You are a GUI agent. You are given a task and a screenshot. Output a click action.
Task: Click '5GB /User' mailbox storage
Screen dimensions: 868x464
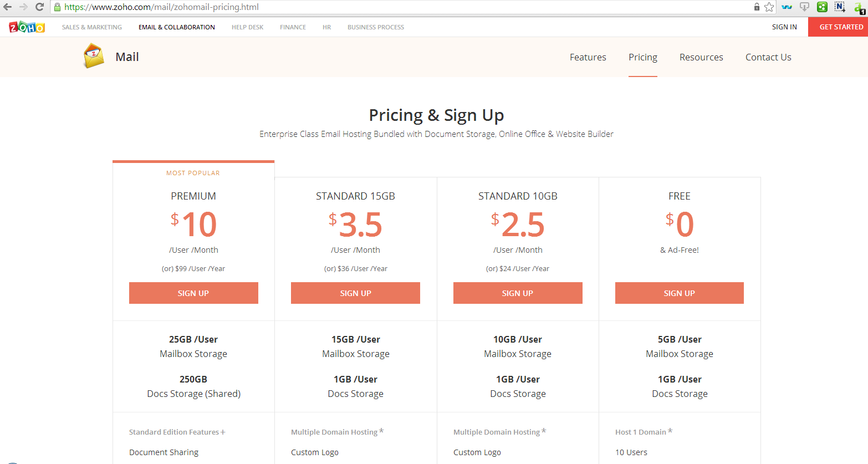(x=680, y=339)
